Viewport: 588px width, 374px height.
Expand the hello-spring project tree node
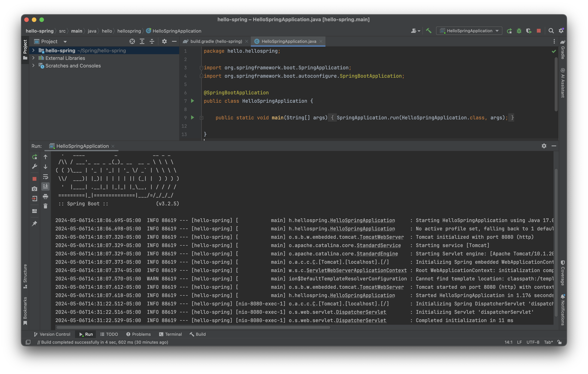[34, 51]
